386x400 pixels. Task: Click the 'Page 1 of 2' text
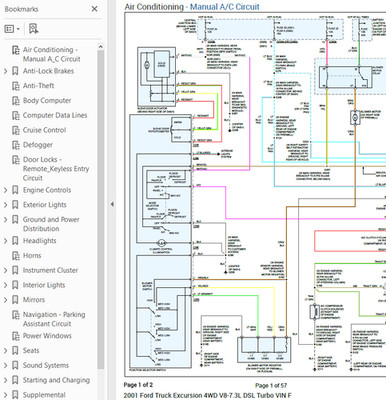pyautogui.click(x=138, y=385)
